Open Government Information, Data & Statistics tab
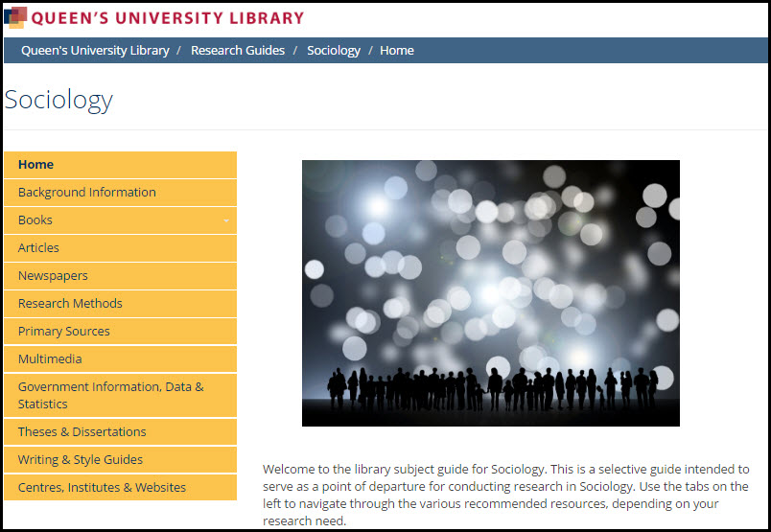Image resolution: width=771 pixels, height=532 pixels. (x=121, y=395)
